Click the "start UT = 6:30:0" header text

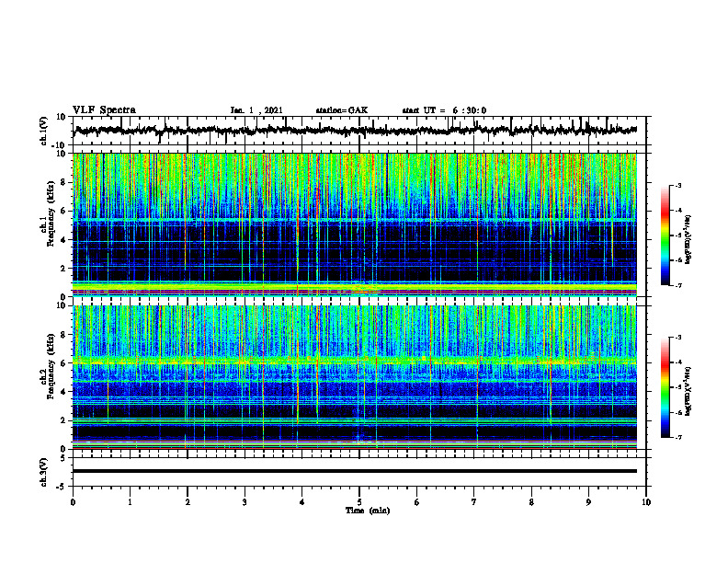point(444,110)
